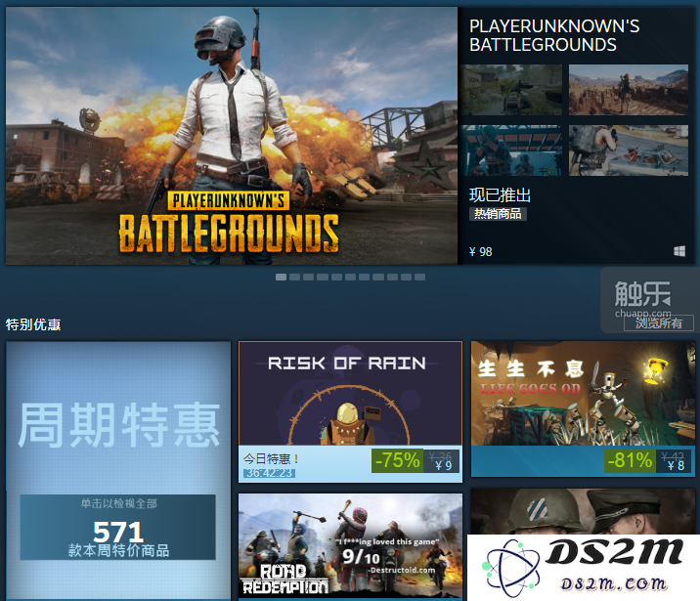This screenshot has width=700, height=601.
Task: Click the 特别优惠 section heading
Action: (33, 324)
